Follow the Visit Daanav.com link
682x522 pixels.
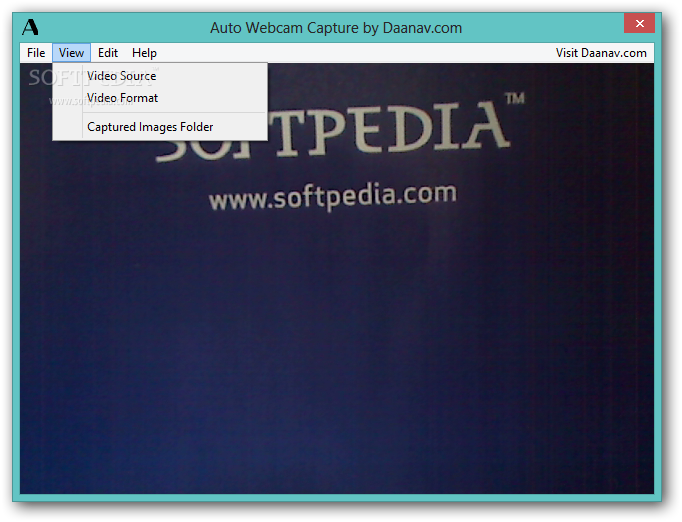point(601,53)
